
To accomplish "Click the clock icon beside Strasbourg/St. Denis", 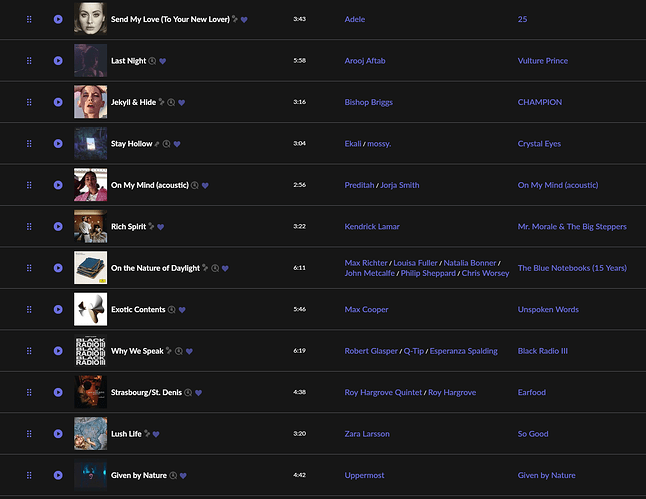I will pos(188,393).
